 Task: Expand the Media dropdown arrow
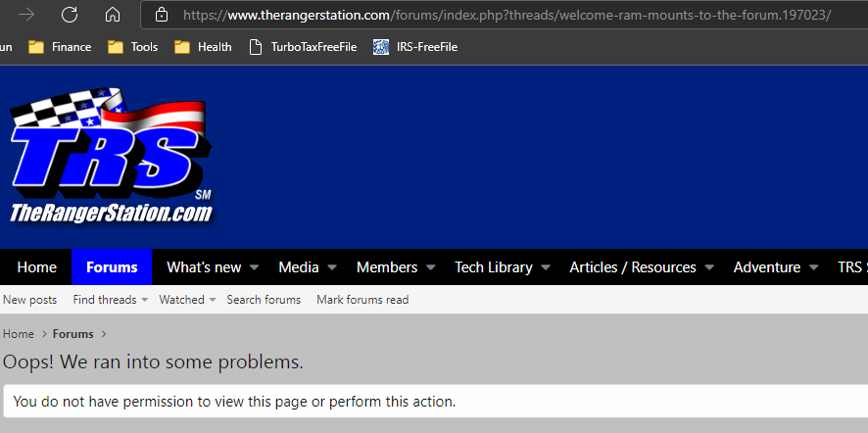[332, 267]
